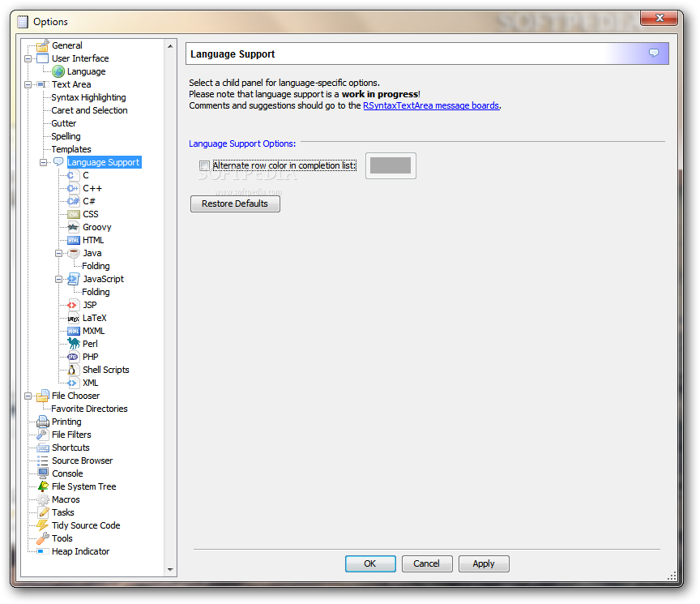Click the Macros gear icon

pyautogui.click(x=42, y=499)
